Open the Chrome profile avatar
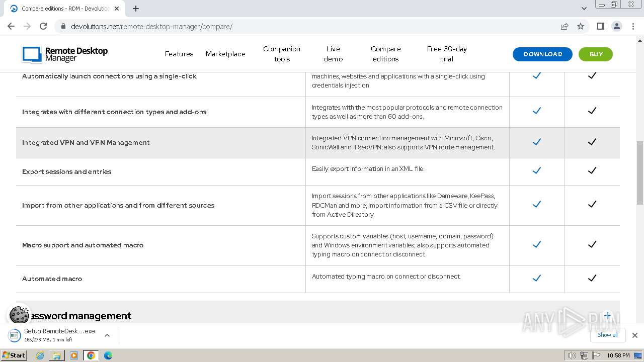 616,26
